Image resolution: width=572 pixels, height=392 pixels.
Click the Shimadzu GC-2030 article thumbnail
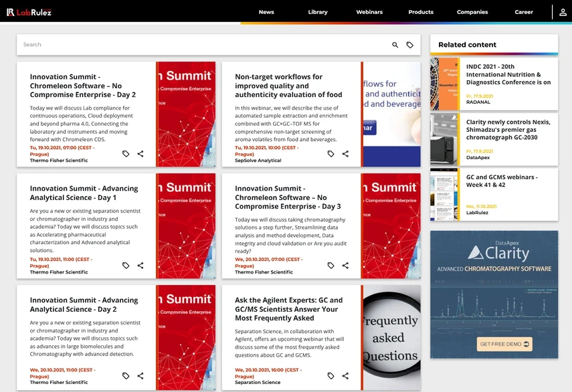(x=444, y=139)
